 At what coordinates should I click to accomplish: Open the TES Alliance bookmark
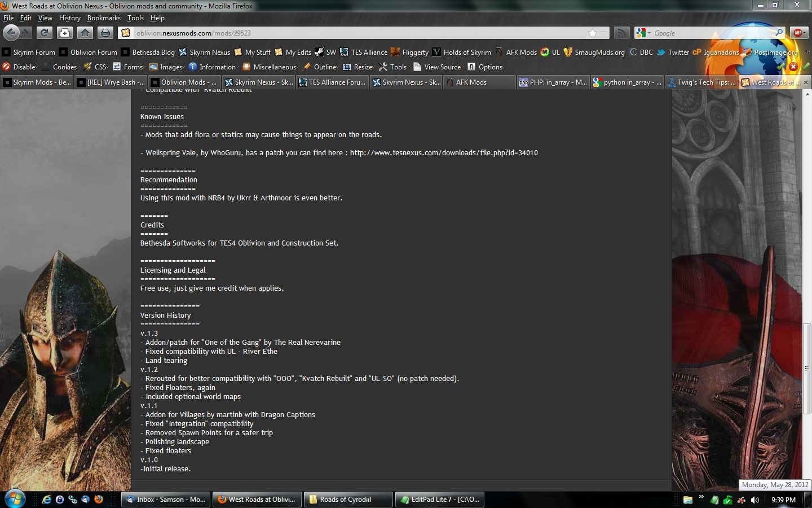(x=364, y=52)
